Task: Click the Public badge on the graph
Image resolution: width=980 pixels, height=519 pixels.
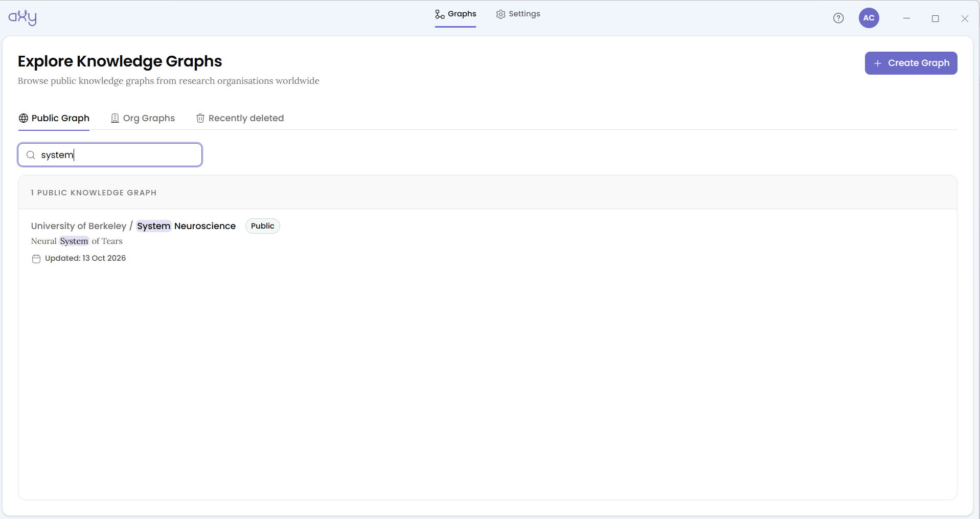Action: pyautogui.click(x=263, y=226)
